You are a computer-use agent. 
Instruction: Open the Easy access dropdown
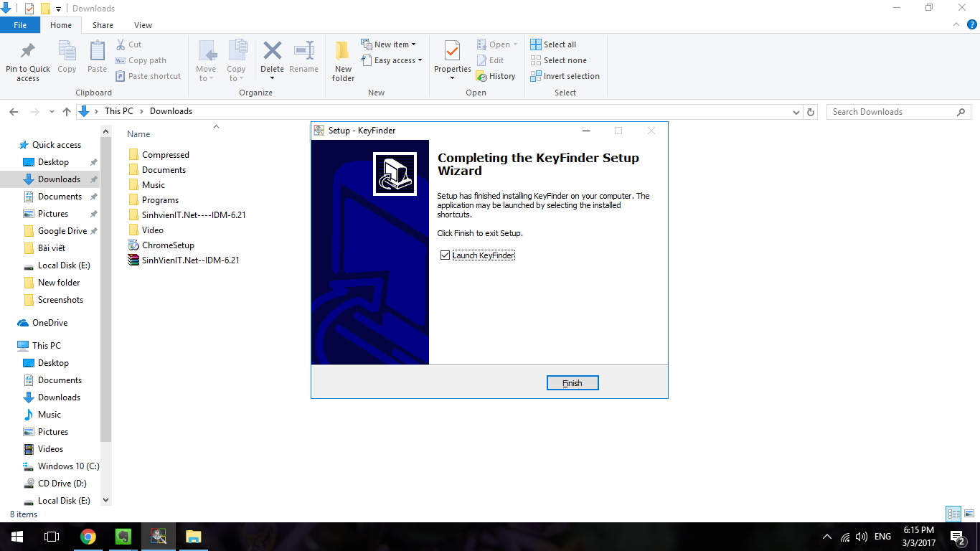click(392, 60)
